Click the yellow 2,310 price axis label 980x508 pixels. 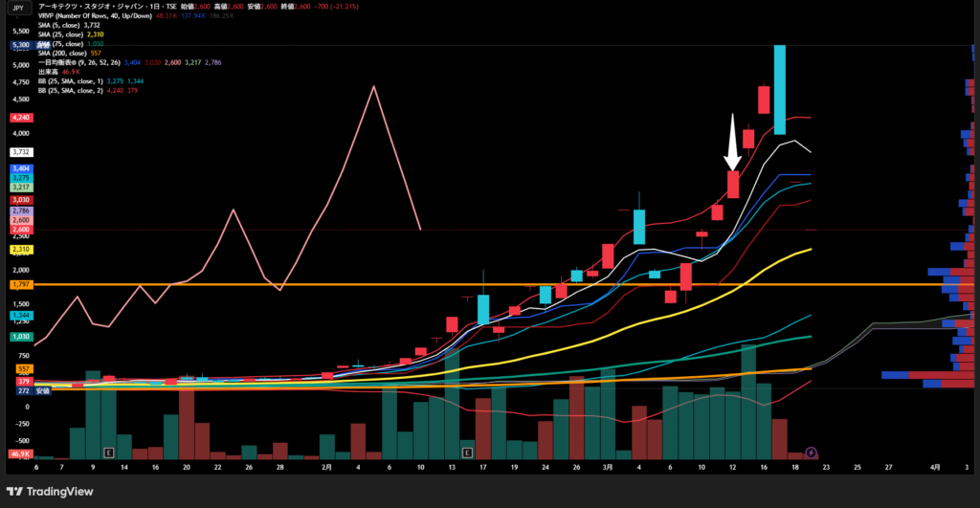coord(19,250)
